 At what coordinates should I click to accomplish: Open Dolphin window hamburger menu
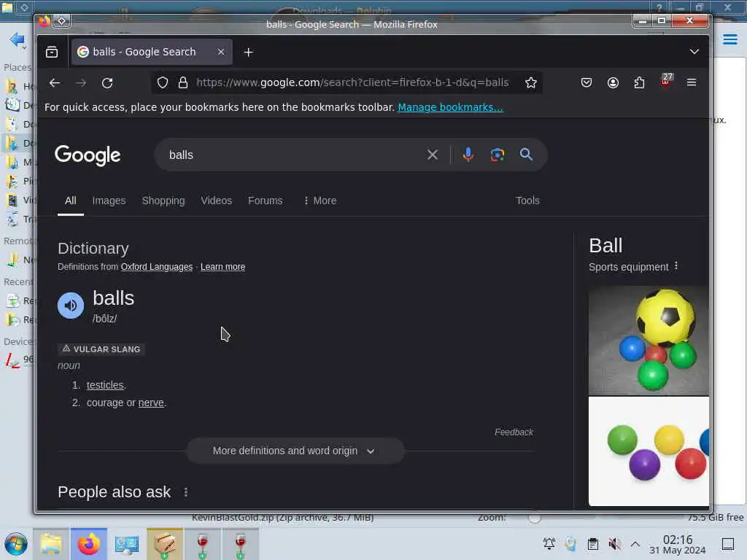pos(729,39)
